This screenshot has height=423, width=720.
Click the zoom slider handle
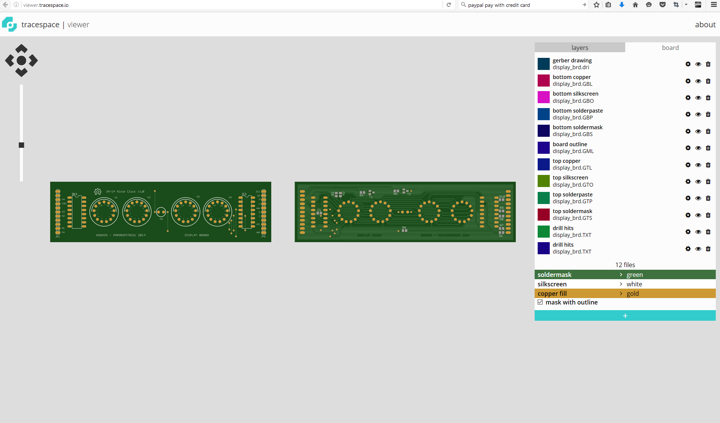[21, 145]
